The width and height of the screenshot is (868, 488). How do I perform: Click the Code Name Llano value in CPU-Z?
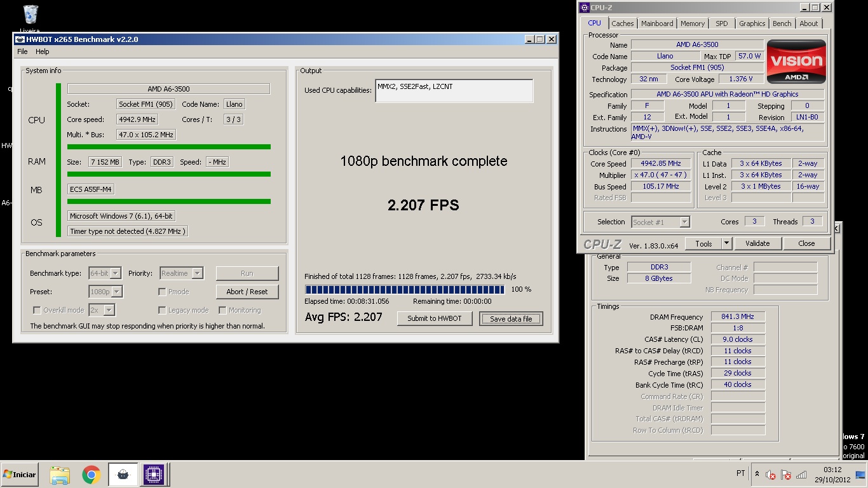coord(665,56)
